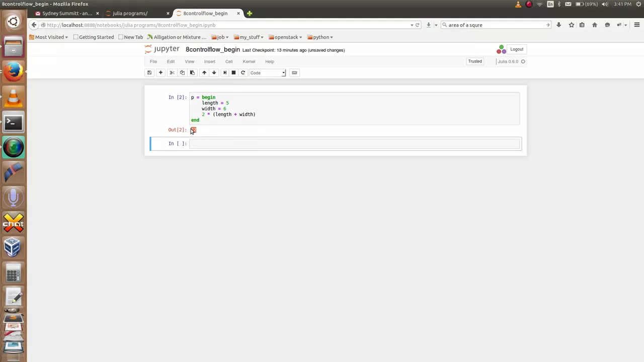Restart the kernel with the circular arrow icon
Viewport: 644px width, 362px height.
pos(243,73)
